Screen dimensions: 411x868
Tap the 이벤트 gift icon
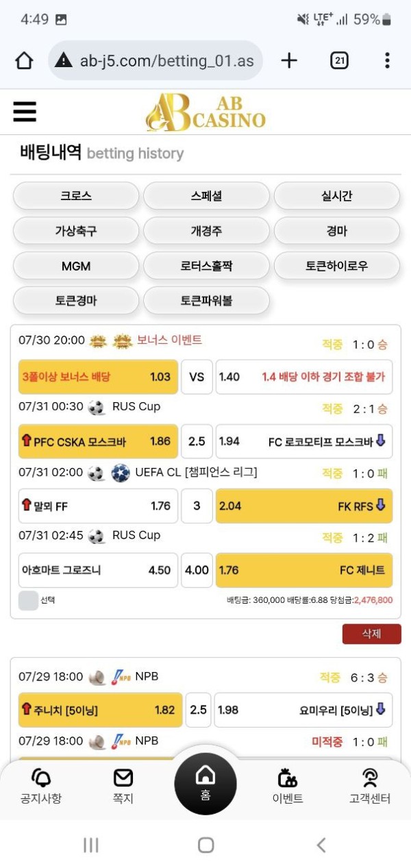[x=288, y=778]
